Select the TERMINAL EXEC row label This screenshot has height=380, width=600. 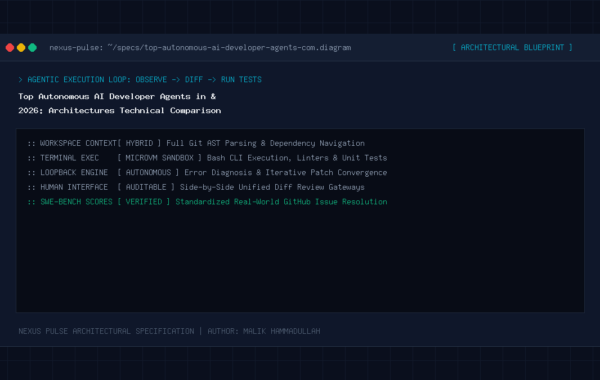coord(69,158)
